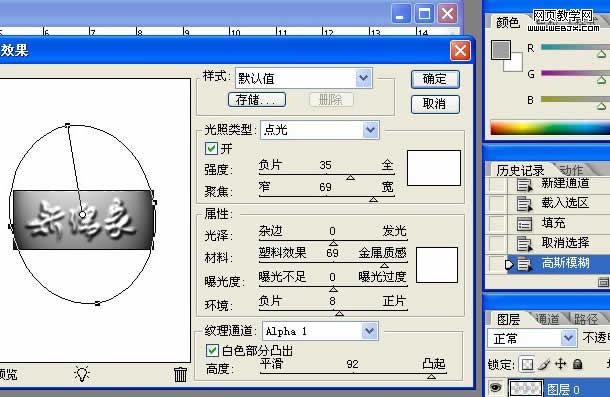Select the 取消选择 history state
The height and width of the screenshot is (397, 610).
pyautogui.click(x=559, y=244)
